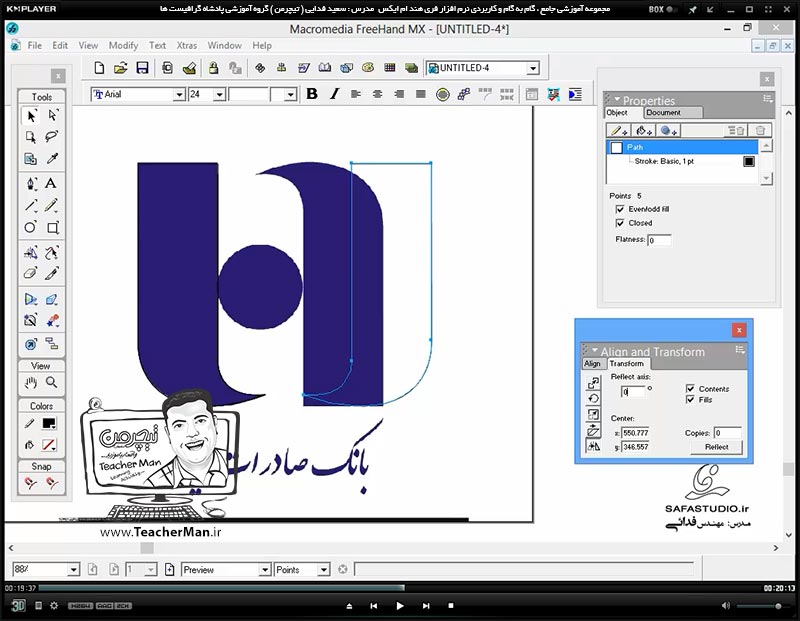Image resolution: width=800 pixels, height=621 pixels.
Task: Align text left in text toolbar
Action: click(356, 94)
